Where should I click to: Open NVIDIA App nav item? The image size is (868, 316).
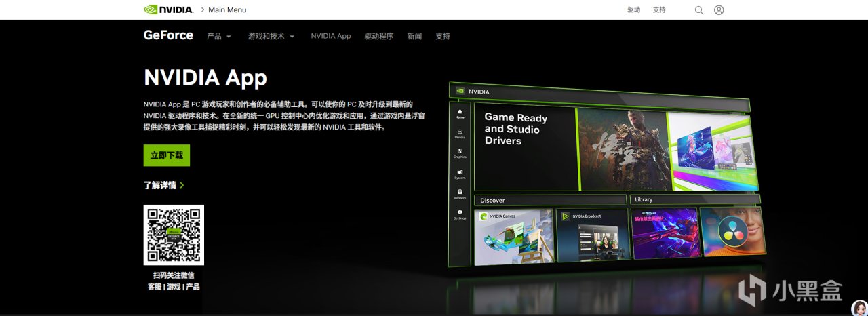331,36
